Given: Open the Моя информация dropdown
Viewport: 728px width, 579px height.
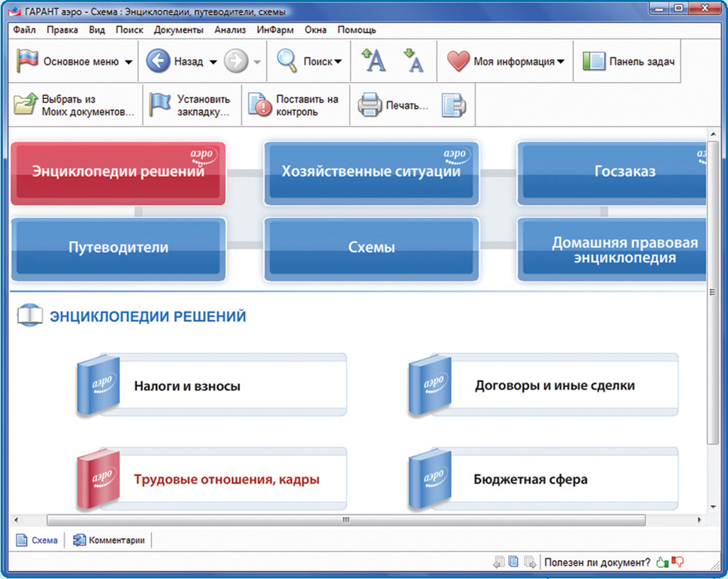Looking at the screenshot, I should click(560, 62).
